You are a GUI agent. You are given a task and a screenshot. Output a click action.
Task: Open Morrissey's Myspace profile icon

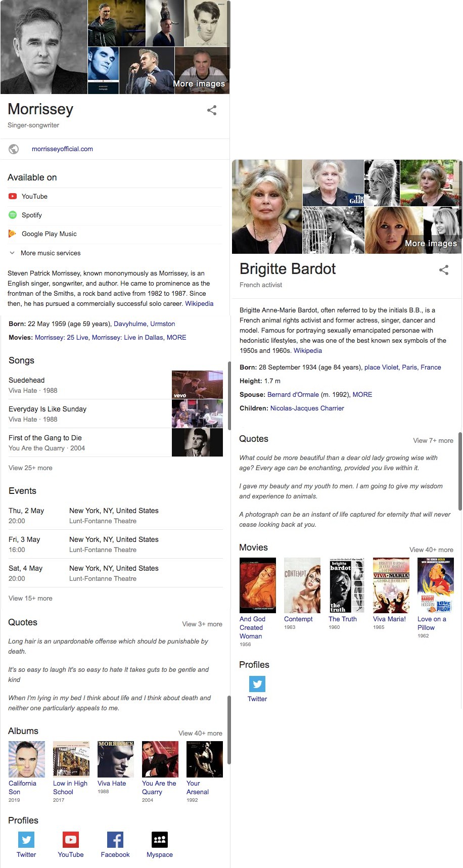click(160, 840)
